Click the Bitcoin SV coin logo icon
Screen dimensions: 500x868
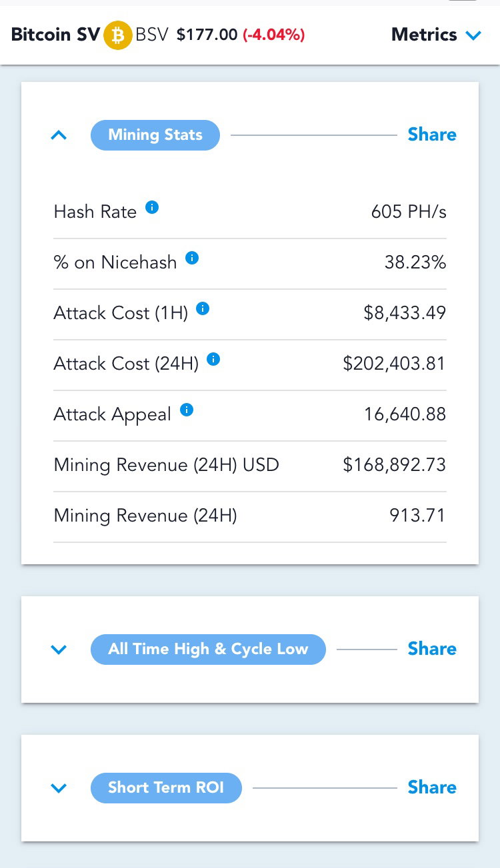[118, 35]
